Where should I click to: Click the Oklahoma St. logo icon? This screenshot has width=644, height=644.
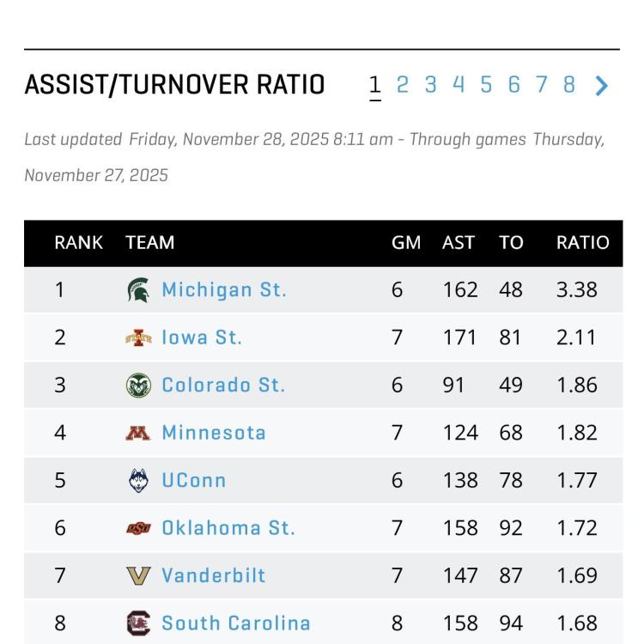click(137, 528)
